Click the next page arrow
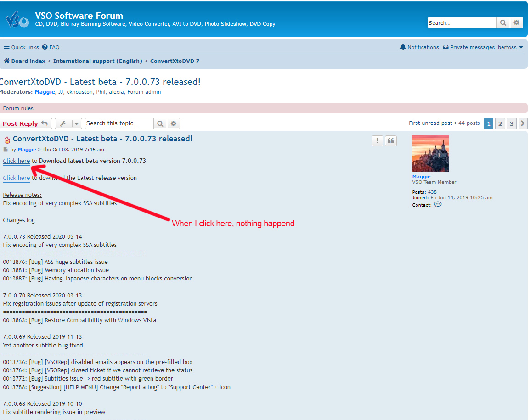 pos(523,123)
